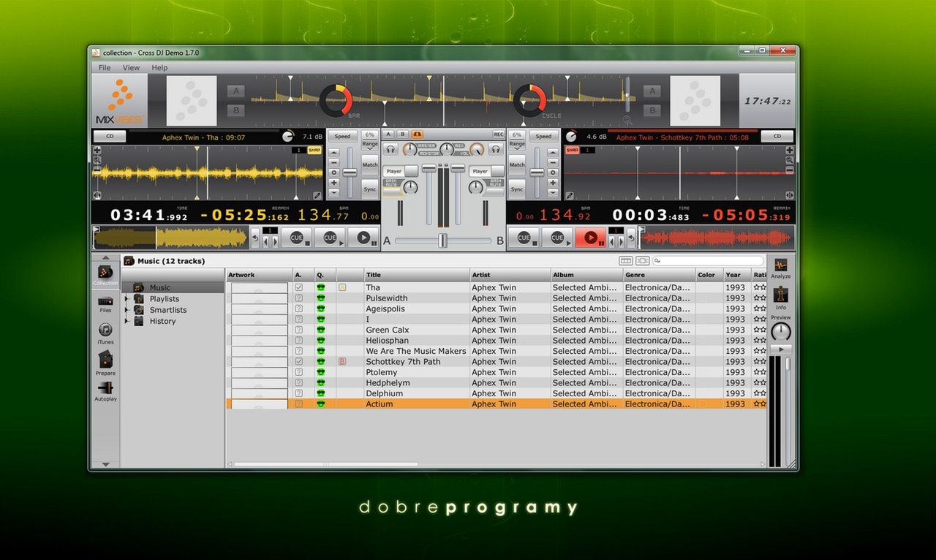Sort the list by Artist column header
Viewport: 936px width, 560px height.
[510, 275]
